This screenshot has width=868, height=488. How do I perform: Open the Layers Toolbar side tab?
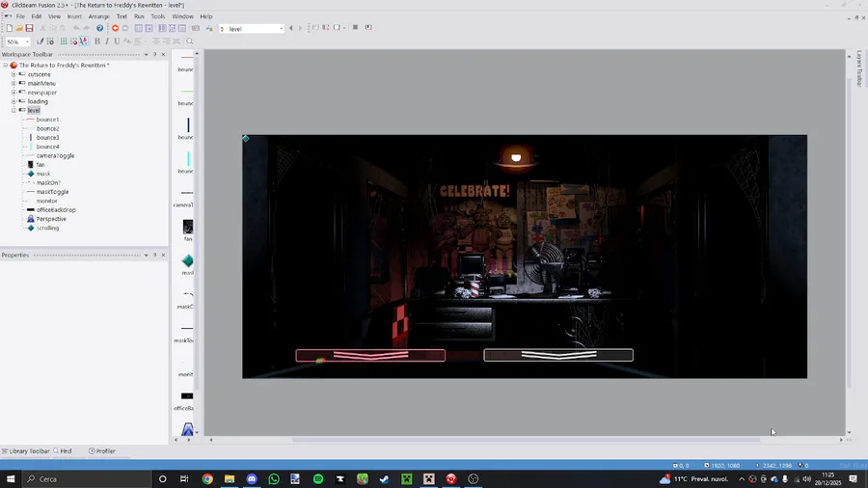click(859, 68)
